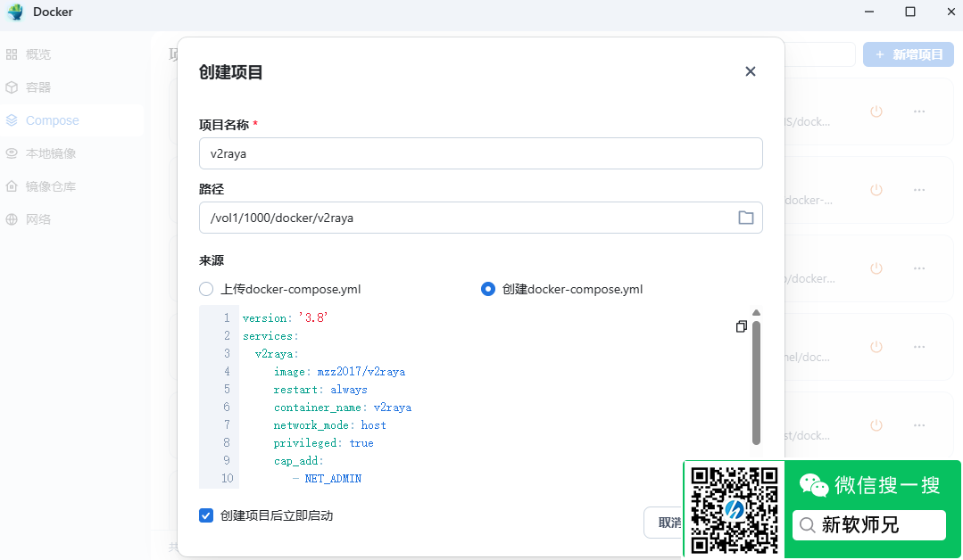Uncheck 创建项目后立即启动 checkbox
This screenshot has width=963, height=560.
tap(206, 515)
